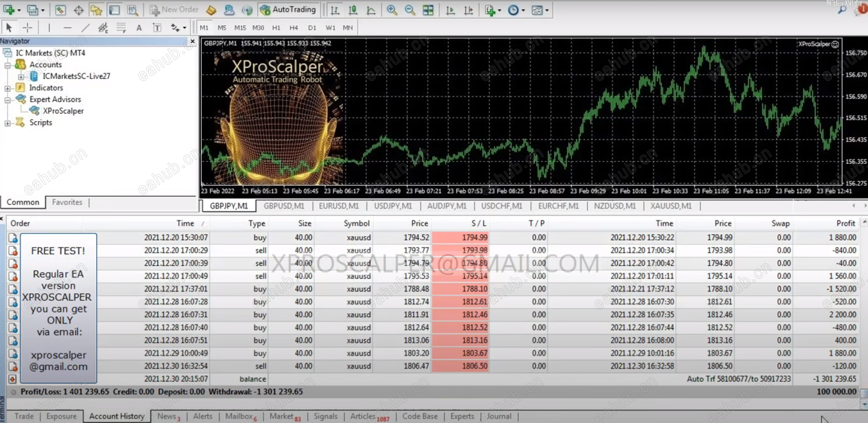This screenshot has height=423, width=868.
Task: Open the Periodicity dropdown arrow
Action: (523, 10)
